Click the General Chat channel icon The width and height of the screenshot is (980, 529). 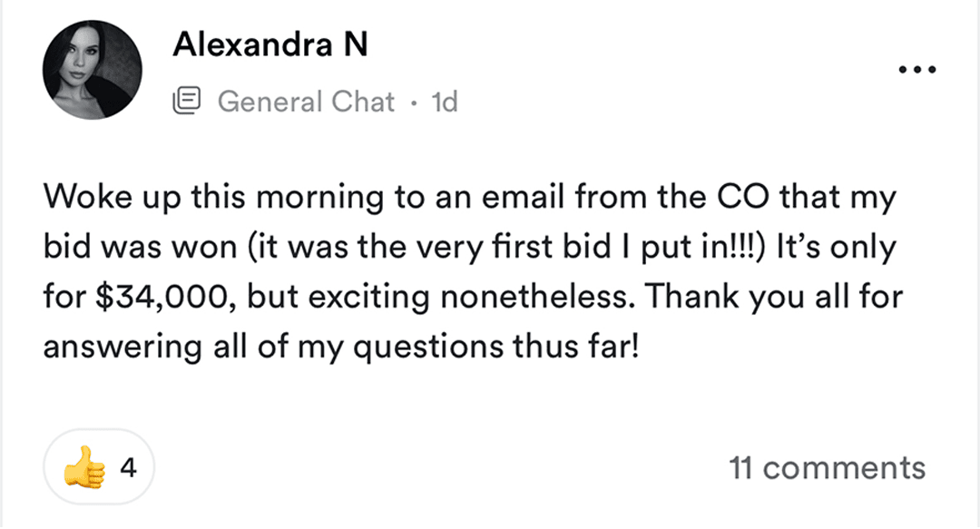pyautogui.click(x=187, y=102)
